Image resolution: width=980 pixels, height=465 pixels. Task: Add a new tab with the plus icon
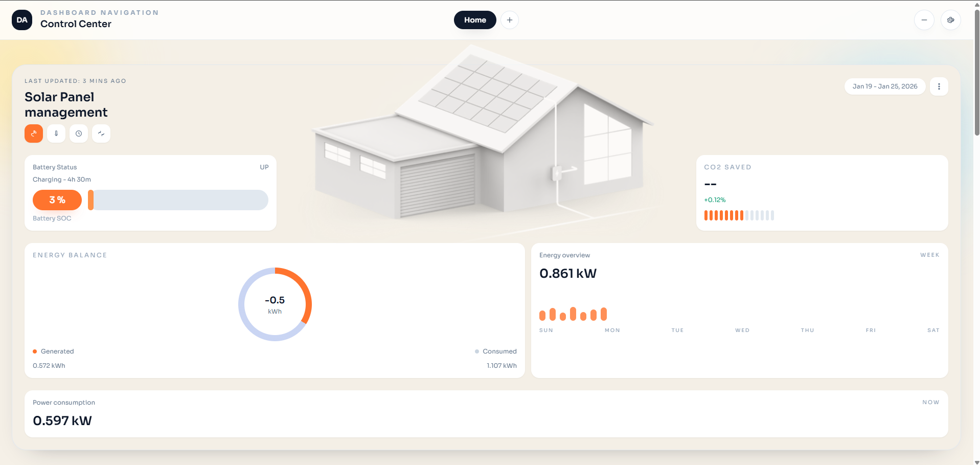pos(510,20)
